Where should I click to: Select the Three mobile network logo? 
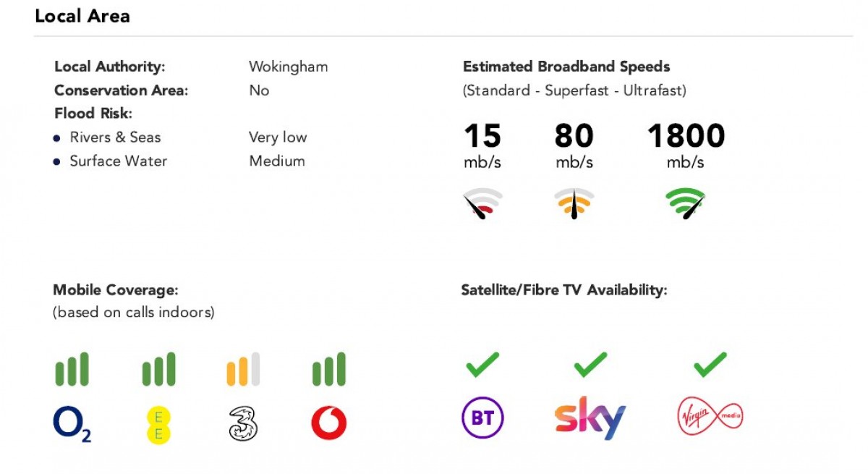[243, 423]
